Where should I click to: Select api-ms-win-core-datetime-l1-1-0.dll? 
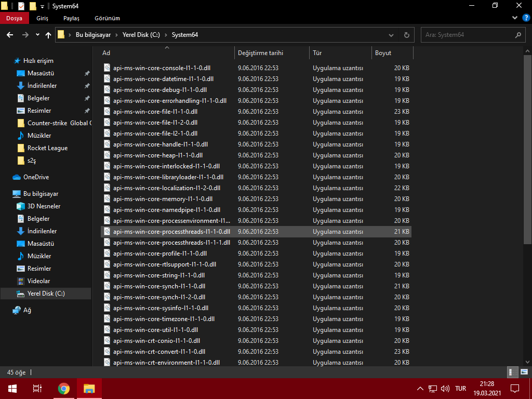[x=256, y=79]
